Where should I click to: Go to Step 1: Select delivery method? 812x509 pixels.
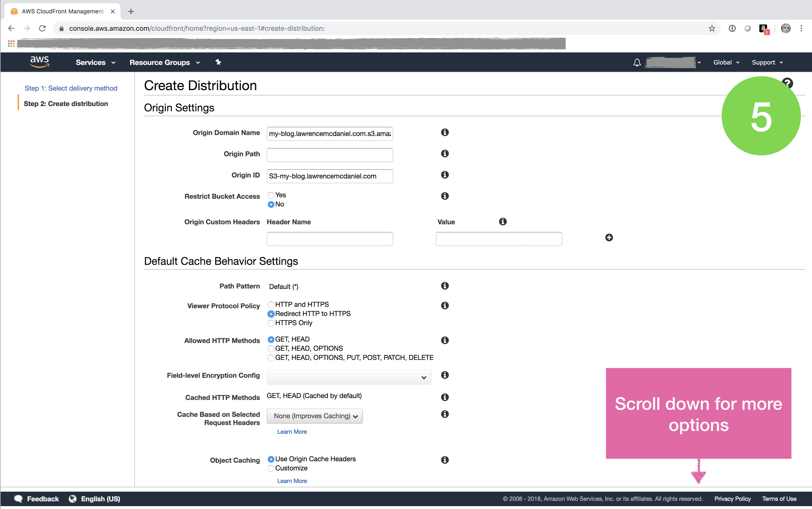click(x=71, y=88)
